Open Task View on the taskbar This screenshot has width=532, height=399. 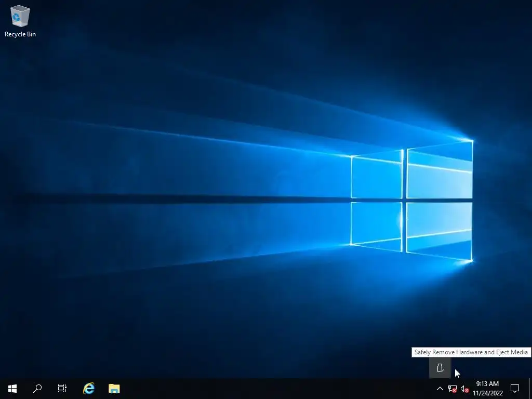62,389
